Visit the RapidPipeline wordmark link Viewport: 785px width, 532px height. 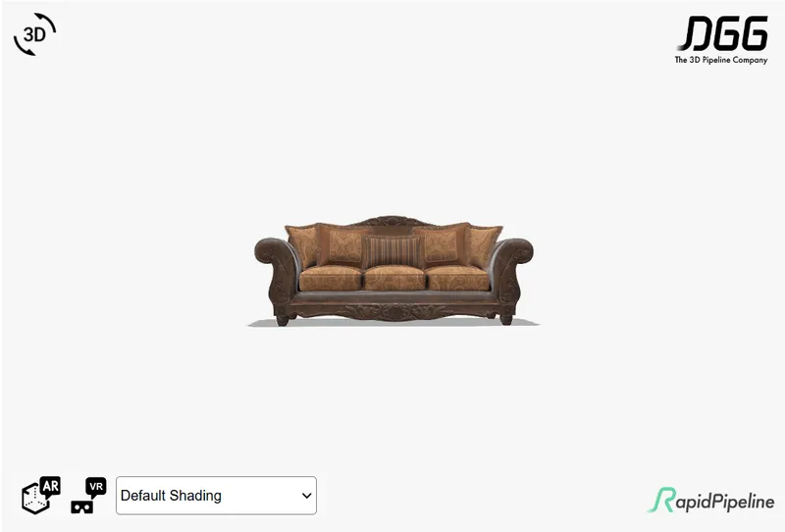tap(710, 500)
